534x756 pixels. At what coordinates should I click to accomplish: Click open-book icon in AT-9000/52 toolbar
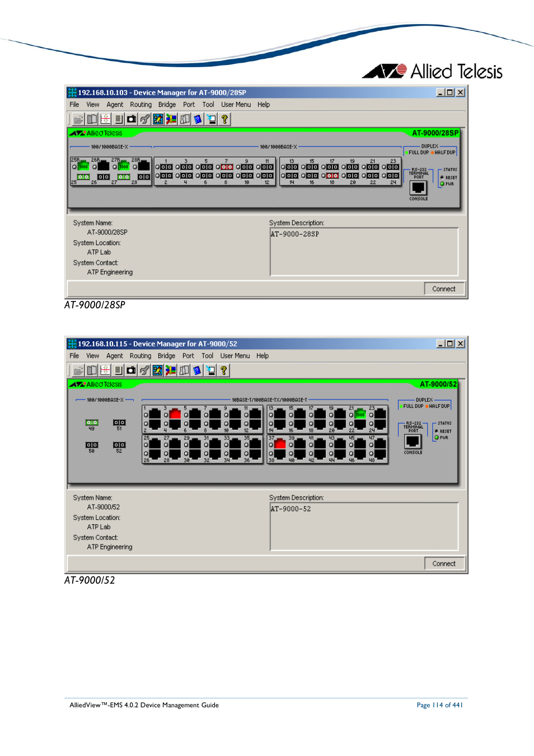pos(92,370)
